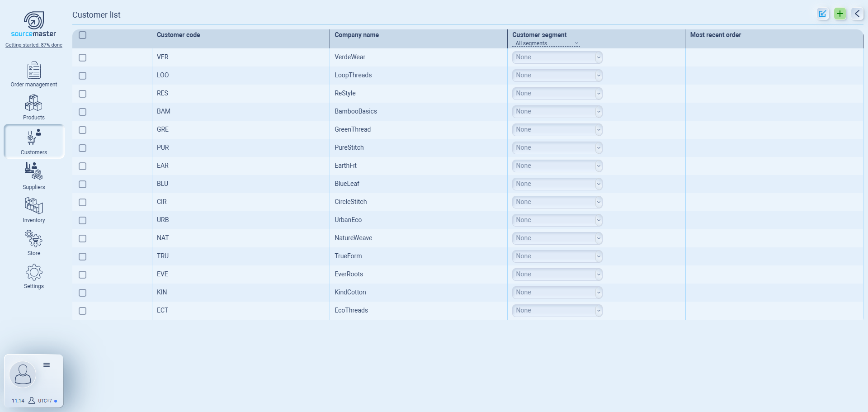Screen dimensions: 868x412
Task: Click the company name BlueLeaf
Action: [347, 184]
